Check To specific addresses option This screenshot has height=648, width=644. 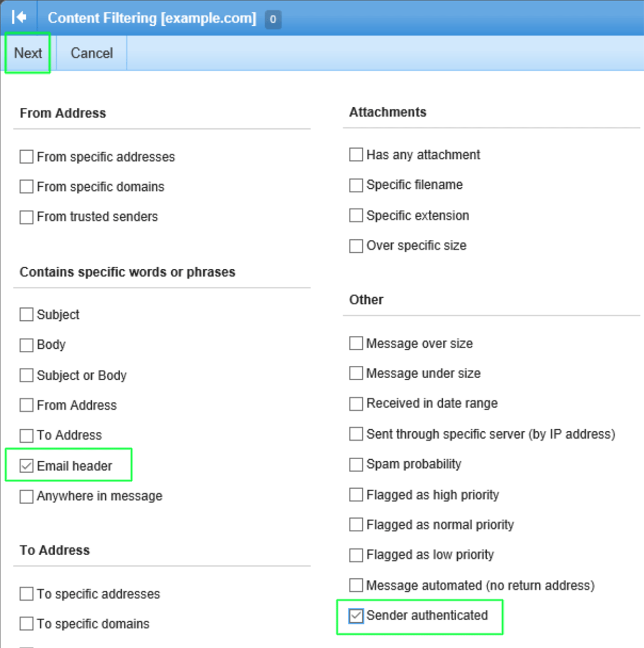pyautogui.click(x=26, y=594)
